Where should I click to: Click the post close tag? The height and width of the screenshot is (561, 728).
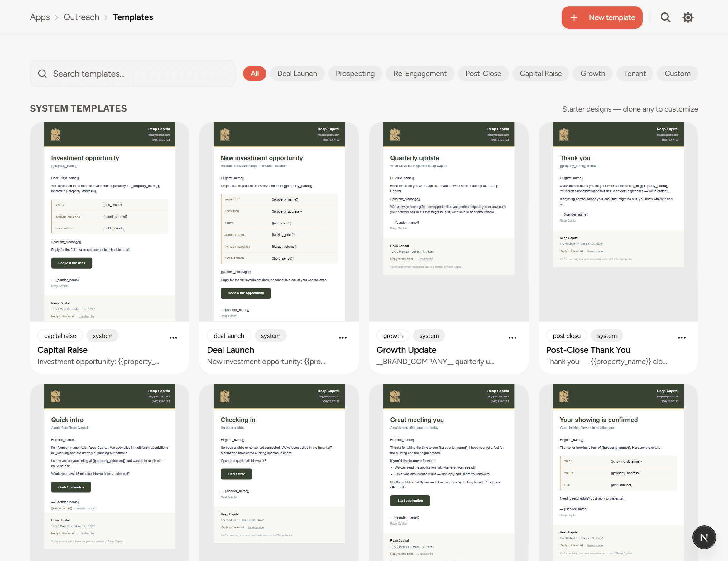[x=567, y=336]
